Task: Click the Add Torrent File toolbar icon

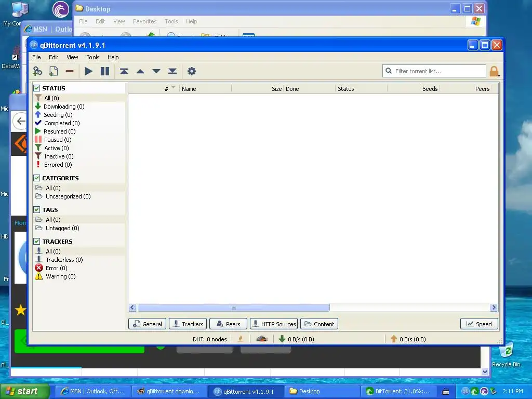Action: pos(54,71)
